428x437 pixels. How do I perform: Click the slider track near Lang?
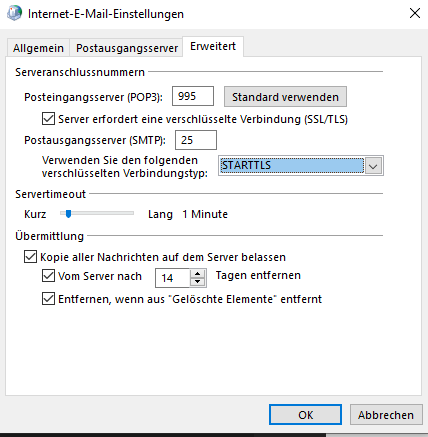click(128, 213)
